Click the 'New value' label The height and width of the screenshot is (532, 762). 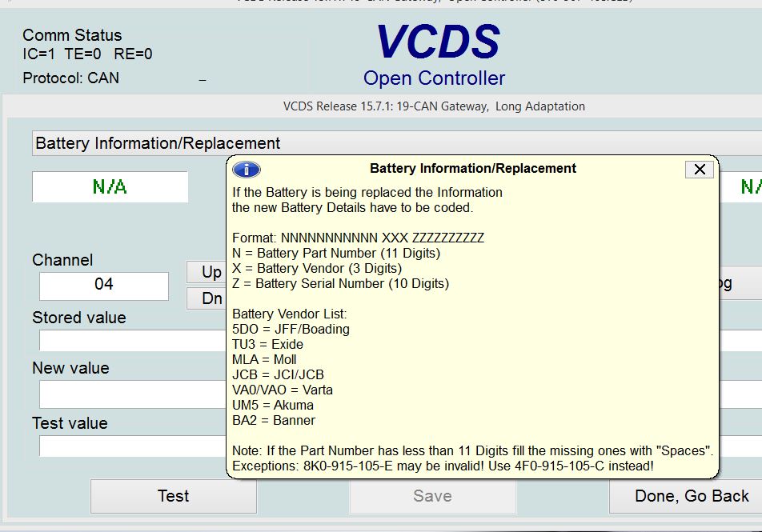(x=70, y=368)
